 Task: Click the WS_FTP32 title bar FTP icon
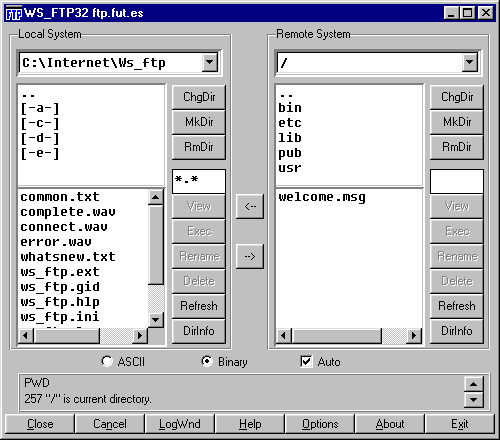[14, 13]
